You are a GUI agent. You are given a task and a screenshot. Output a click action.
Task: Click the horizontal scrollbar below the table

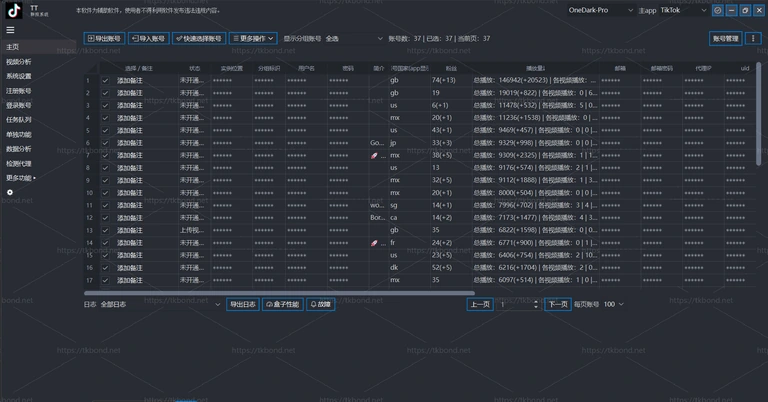pyautogui.click(x=279, y=293)
